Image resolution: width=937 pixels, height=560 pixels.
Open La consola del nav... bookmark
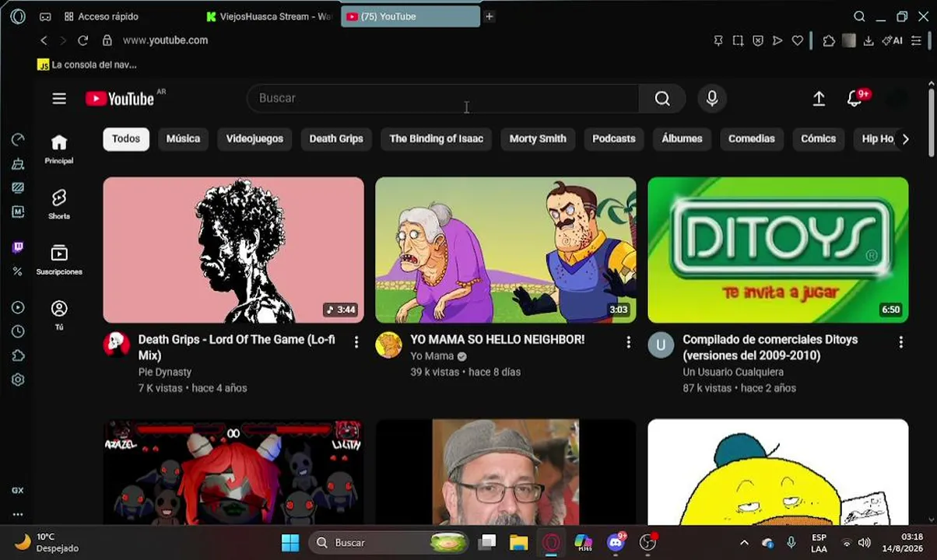pos(87,65)
